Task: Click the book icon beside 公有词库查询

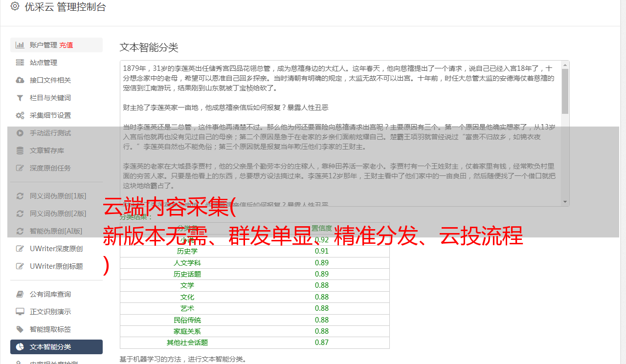Action: tap(20, 294)
